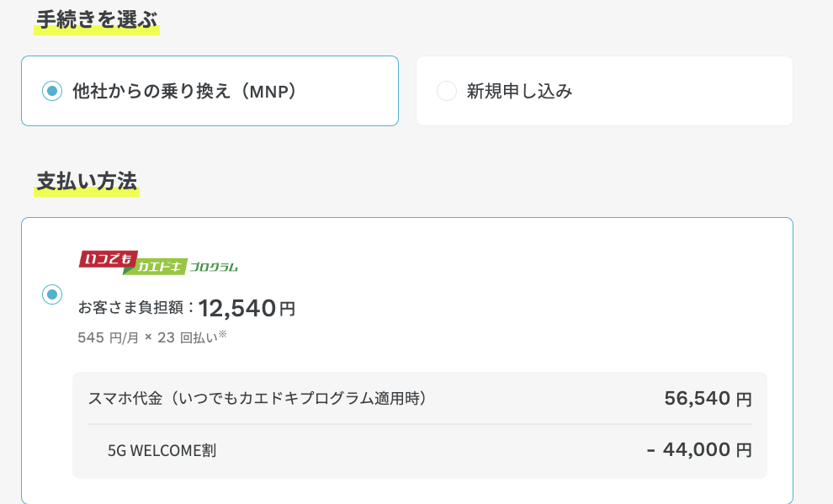Screen dimensions: 833x504
Task: Click the 545 円/月 monthly amount
Action: [107, 338]
